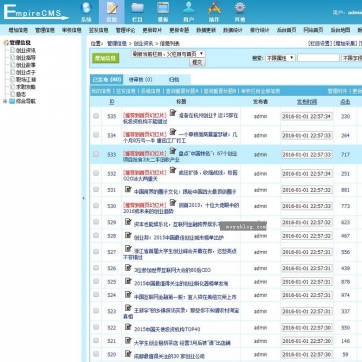The image size is (362, 362).
Task: Open 管理信息 breadcrumb link
Action: [117, 43]
